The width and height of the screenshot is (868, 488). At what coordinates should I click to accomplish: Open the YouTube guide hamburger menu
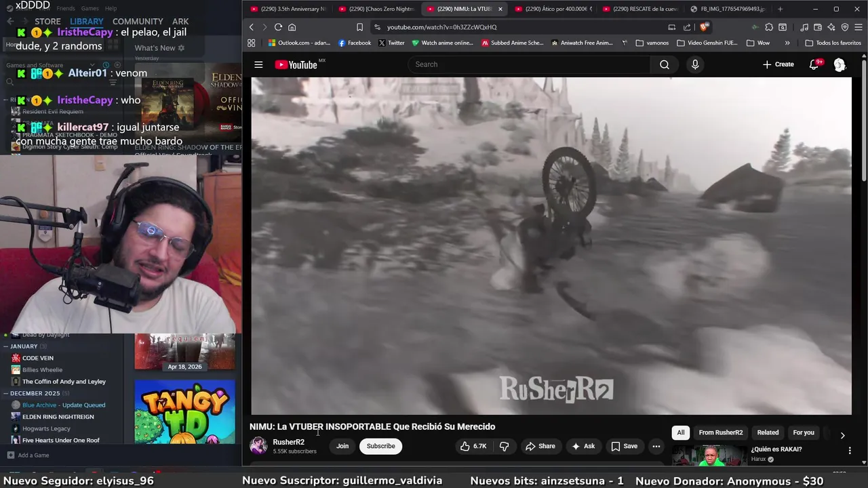tap(258, 64)
